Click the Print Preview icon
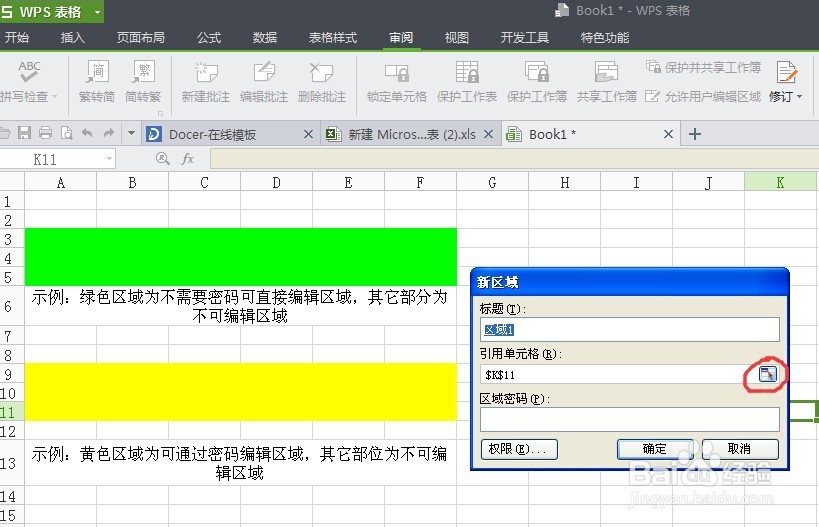The height and width of the screenshot is (527, 819). pos(67,133)
